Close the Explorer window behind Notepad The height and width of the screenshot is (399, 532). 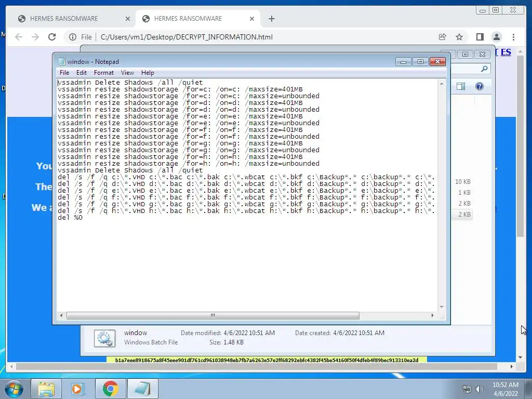(x=482, y=54)
